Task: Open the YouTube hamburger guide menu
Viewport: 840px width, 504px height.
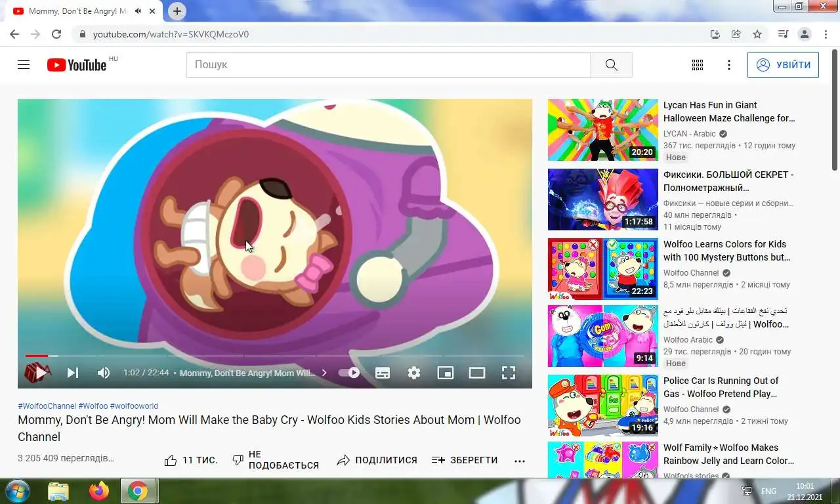Action: pyautogui.click(x=24, y=65)
